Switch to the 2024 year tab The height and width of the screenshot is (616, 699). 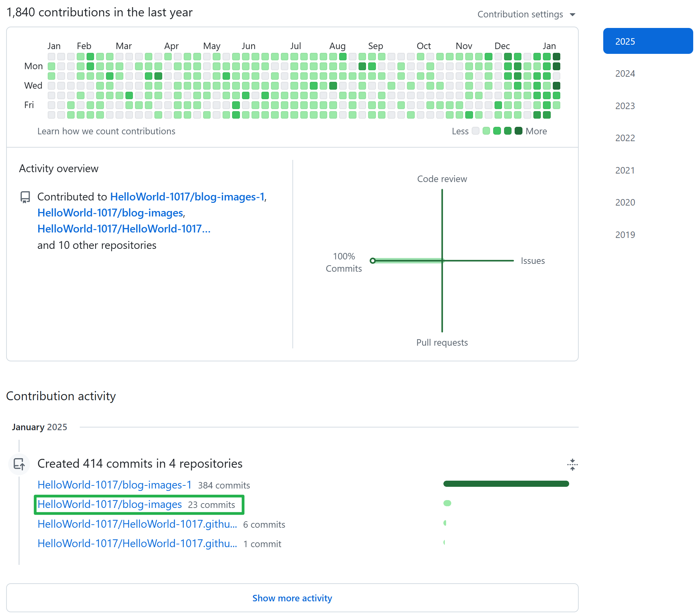coord(625,74)
